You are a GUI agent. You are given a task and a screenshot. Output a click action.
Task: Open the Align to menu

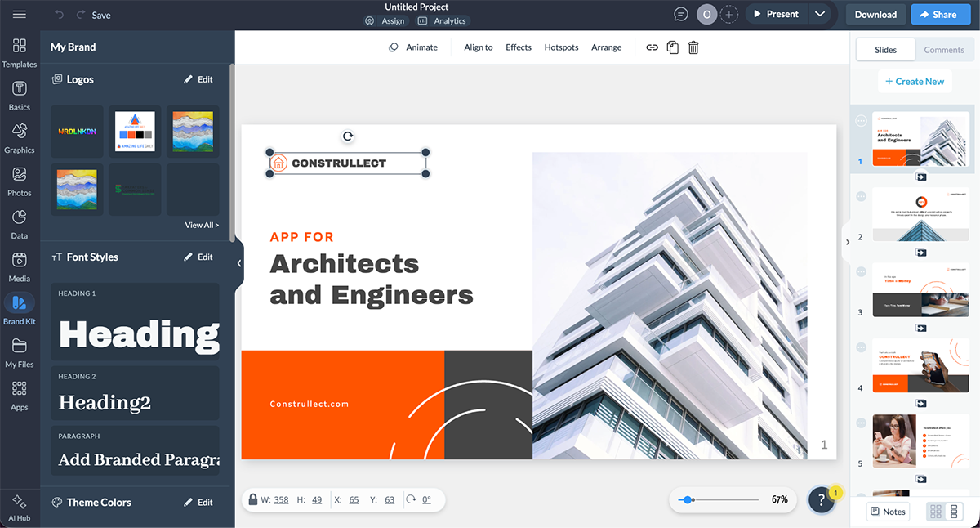pos(479,47)
